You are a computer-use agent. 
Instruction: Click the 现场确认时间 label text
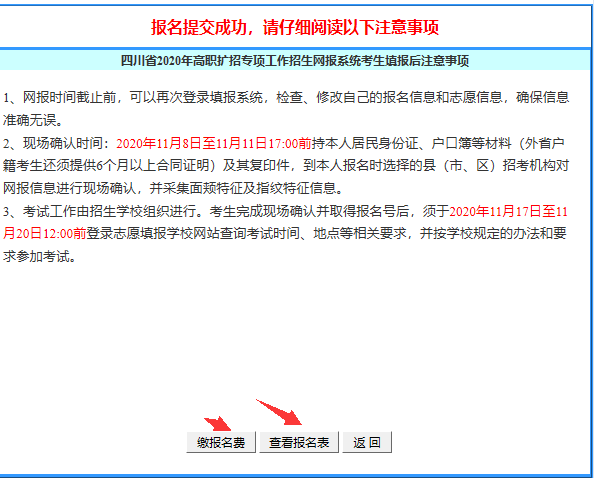[x=66, y=143]
